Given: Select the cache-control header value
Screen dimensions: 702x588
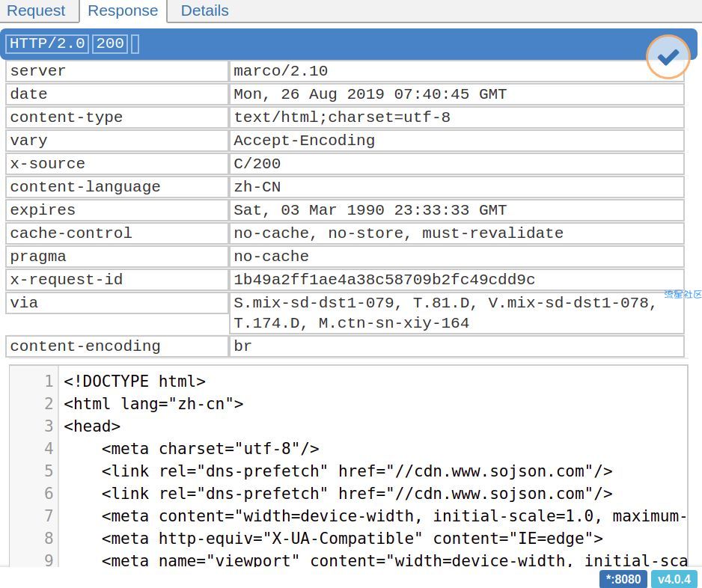Looking at the screenshot, I should tap(457, 233).
